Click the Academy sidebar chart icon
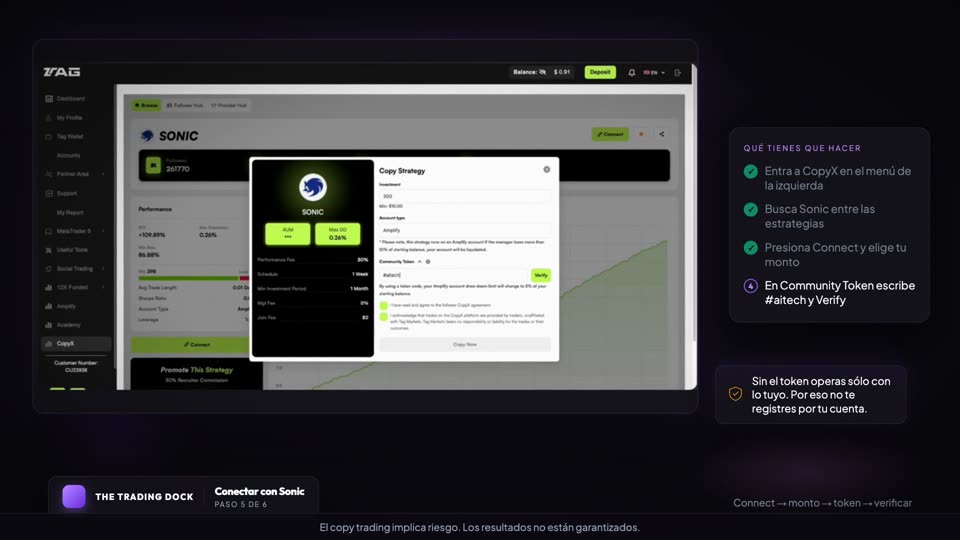960x540 pixels. pos(48,325)
